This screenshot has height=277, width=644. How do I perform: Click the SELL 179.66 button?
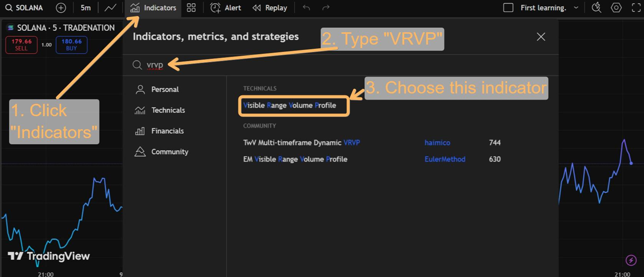pyautogui.click(x=21, y=45)
